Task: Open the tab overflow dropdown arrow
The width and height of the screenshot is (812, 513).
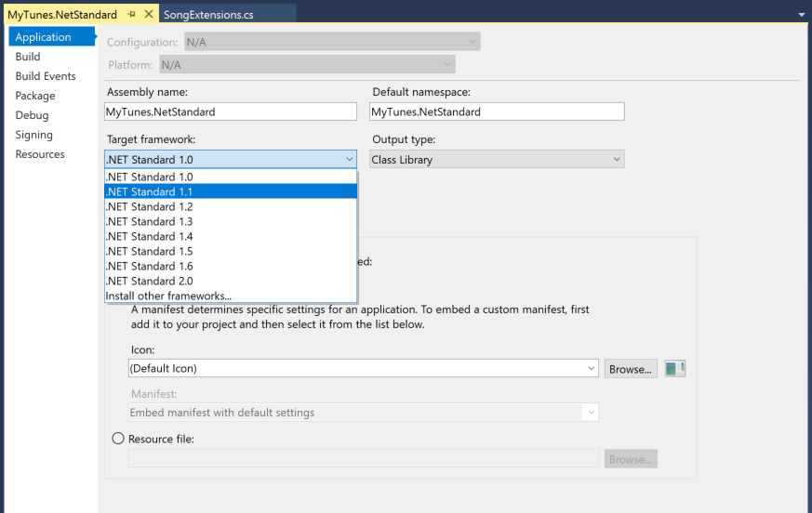Action: click(802, 15)
